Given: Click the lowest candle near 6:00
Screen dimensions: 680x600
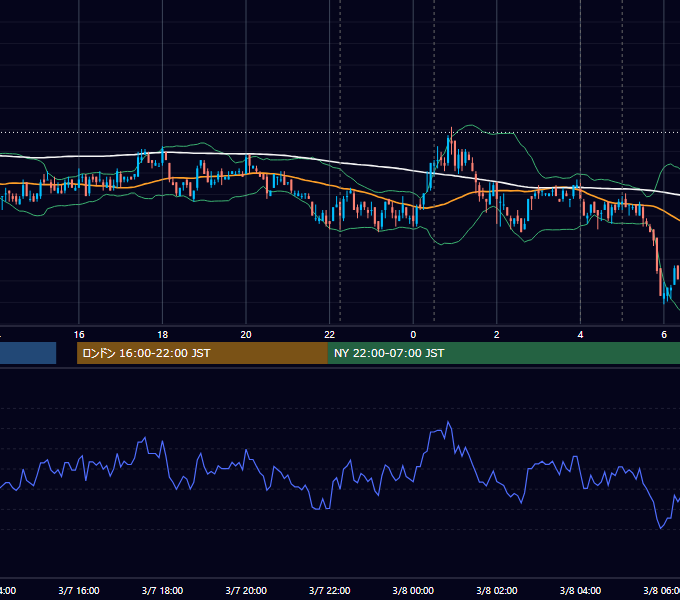Looking at the screenshot, I should point(664,294).
